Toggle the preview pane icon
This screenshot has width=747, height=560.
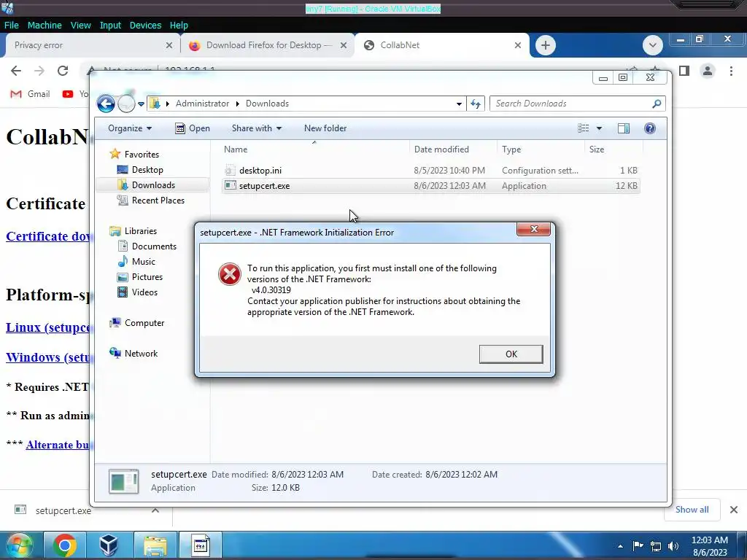pyautogui.click(x=623, y=128)
